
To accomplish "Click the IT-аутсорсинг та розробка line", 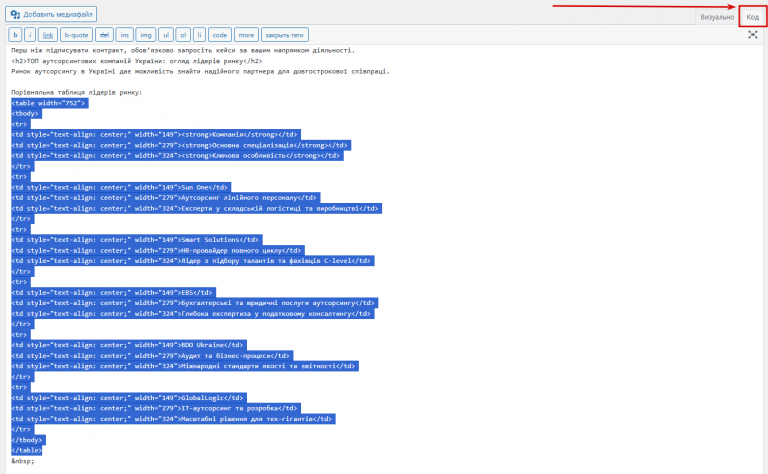I will [156, 408].
